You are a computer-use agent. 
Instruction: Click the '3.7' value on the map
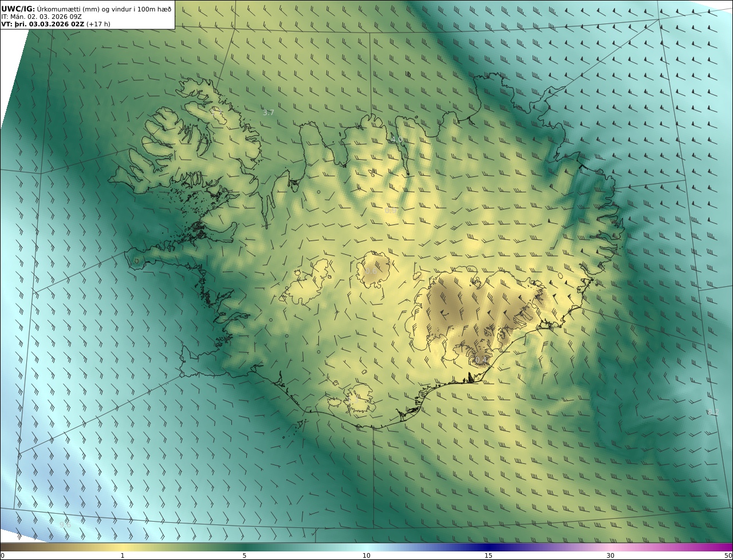click(268, 113)
